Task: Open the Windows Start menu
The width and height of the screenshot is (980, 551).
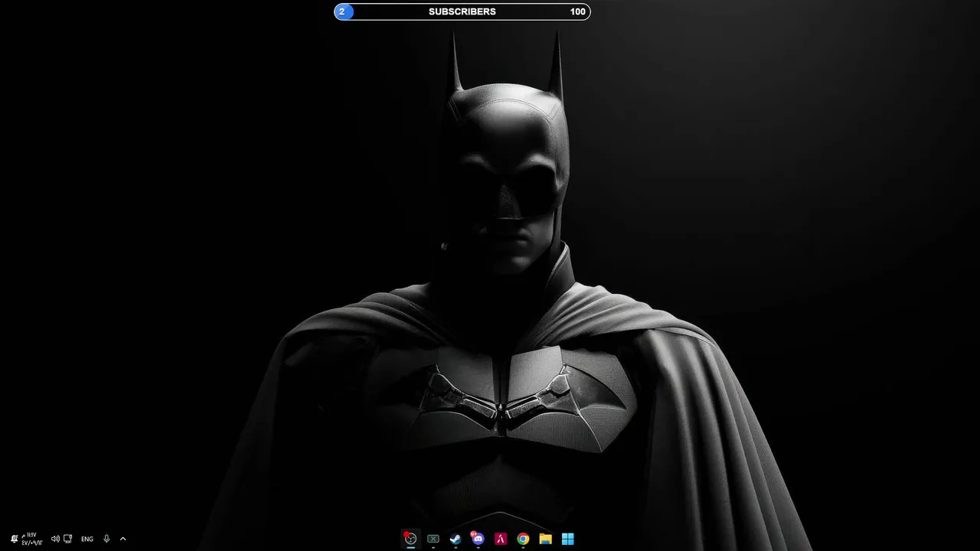Action: tap(567, 539)
